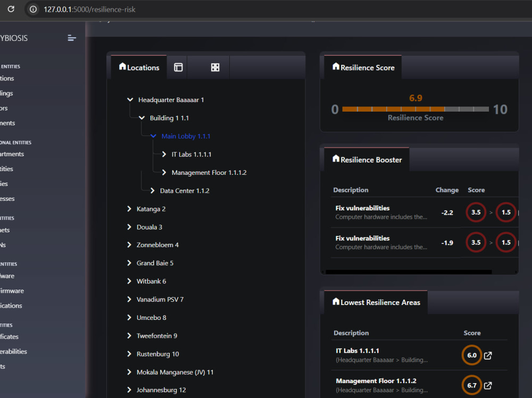Open IT Labs 1.1.1.1 external link icon

click(x=488, y=355)
